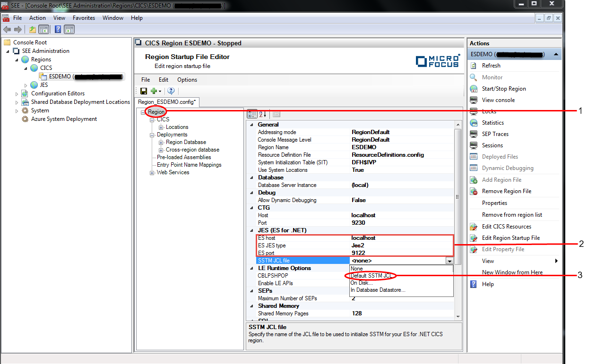This screenshot has height=364, width=605.
Task: Expand the Web Services tree node
Action: coord(152,173)
